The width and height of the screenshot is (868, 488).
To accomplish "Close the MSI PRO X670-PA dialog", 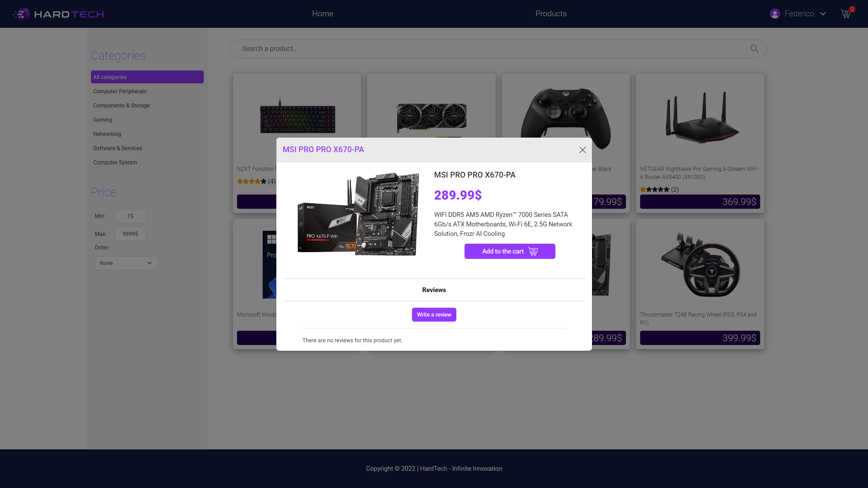I will (x=583, y=150).
